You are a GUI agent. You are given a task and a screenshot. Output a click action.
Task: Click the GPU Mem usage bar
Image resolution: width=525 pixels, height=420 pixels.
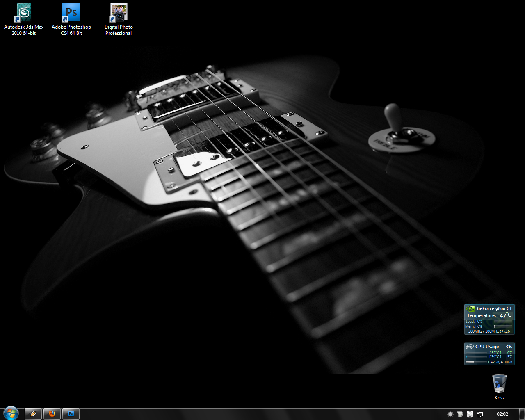502,326
